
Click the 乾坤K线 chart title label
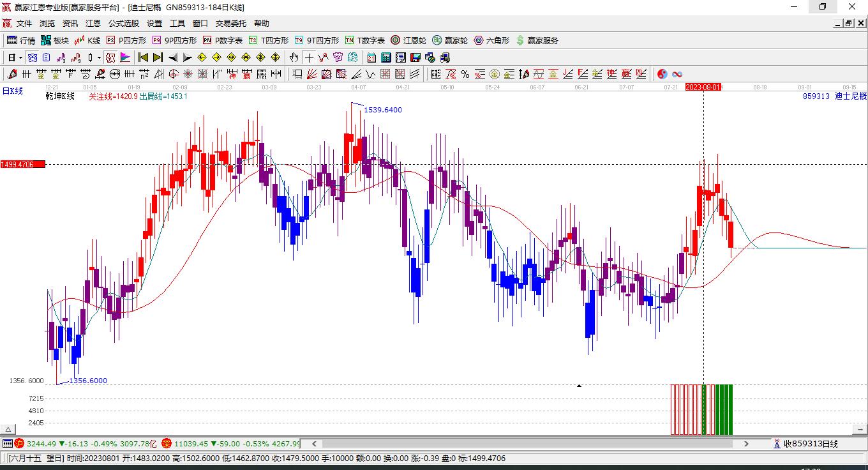(60, 96)
